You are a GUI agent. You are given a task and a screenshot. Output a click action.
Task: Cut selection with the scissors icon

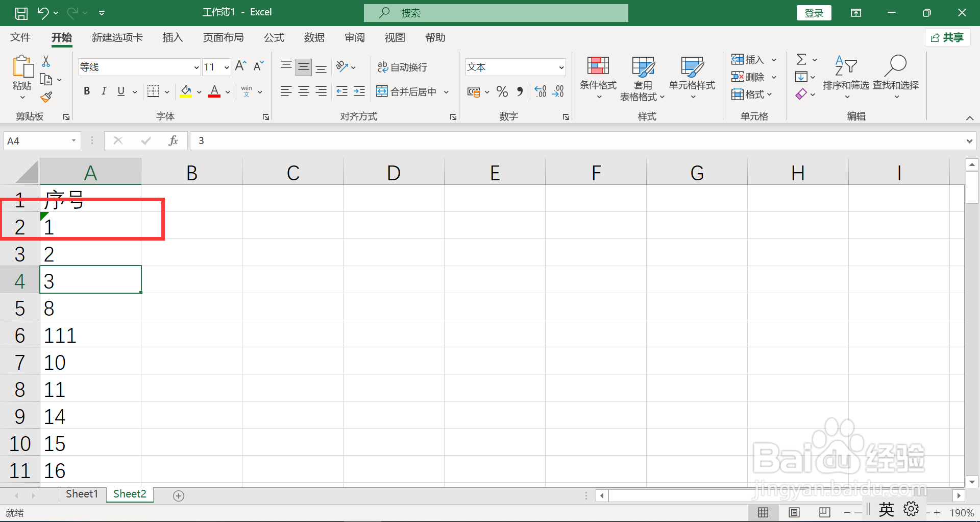tap(46, 61)
